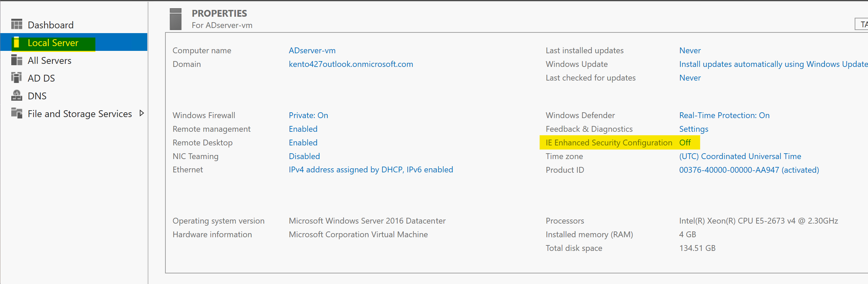Click IE Enhanced Security Configuration Off link
This screenshot has height=284, width=868.
tap(685, 143)
